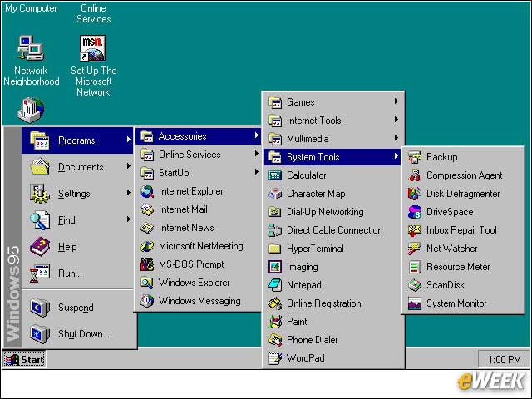
Task: Expand the Documents submenu arrow
Action: click(129, 166)
